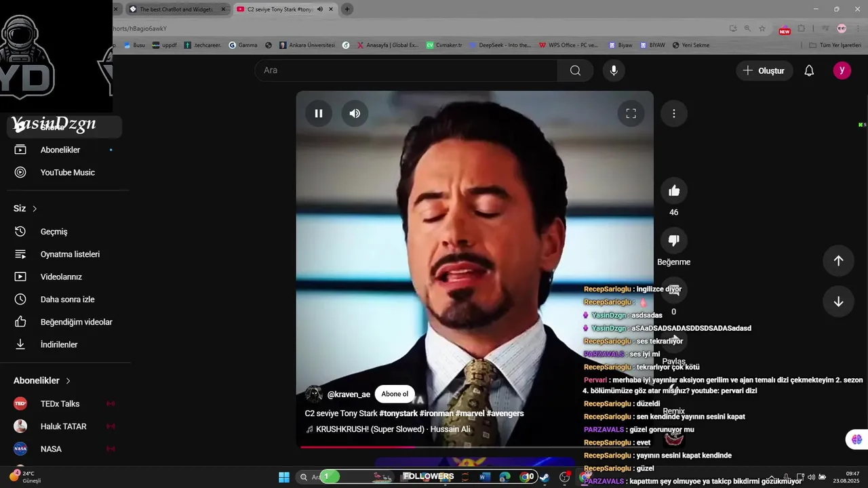Dislike the short with the thumbs down

(673, 240)
